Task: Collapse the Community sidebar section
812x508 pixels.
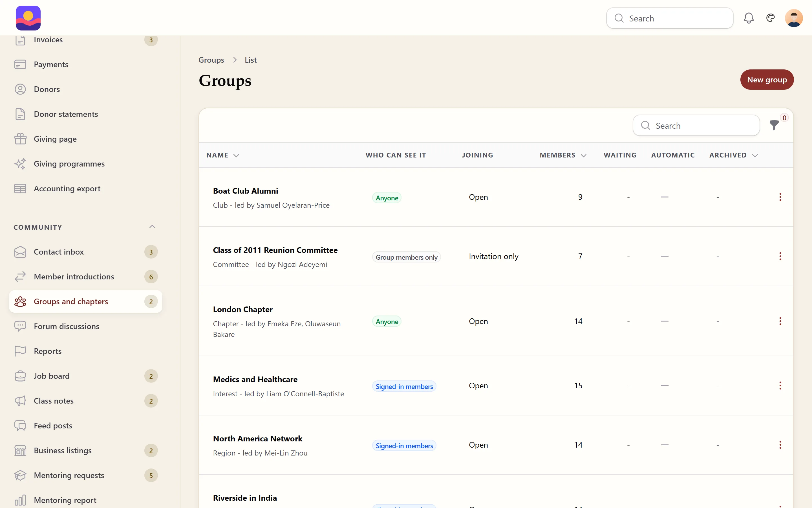Action: (152, 227)
